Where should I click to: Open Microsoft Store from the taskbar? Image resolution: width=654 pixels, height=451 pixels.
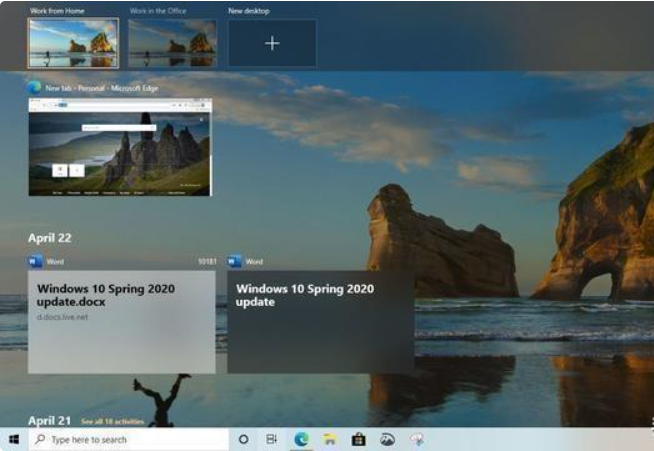click(x=359, y=439)
